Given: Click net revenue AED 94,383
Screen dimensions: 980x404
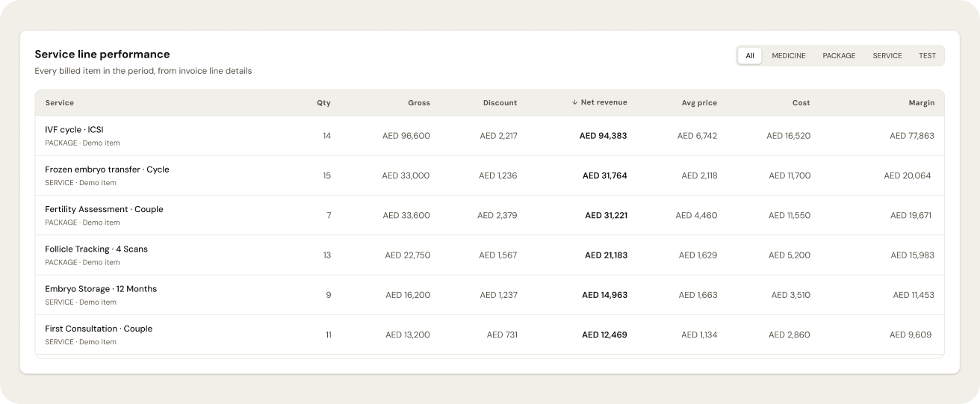Looking at the screenshot, I should tap(604, 136).
